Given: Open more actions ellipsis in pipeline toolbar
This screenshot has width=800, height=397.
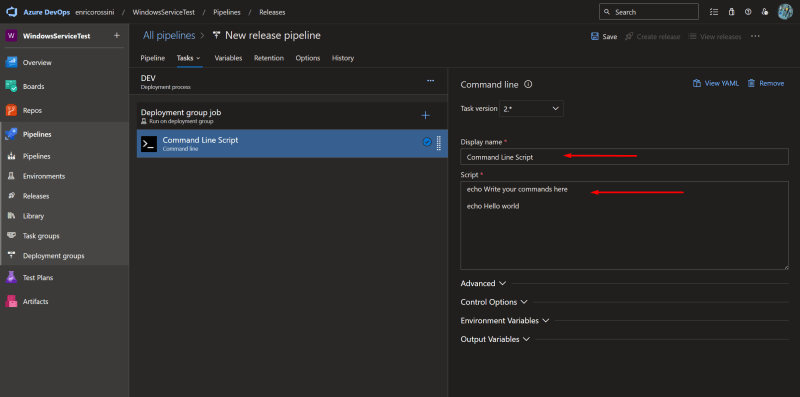Looking at the screenshot, I should tap(756, 36).
